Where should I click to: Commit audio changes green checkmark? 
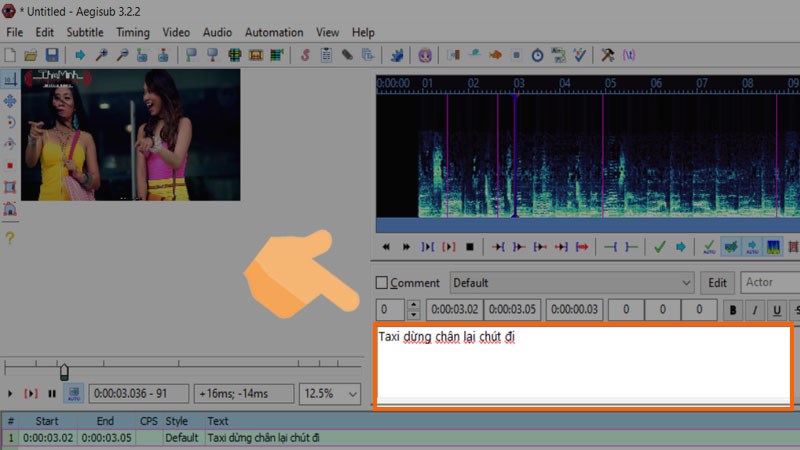click(660, 247)
